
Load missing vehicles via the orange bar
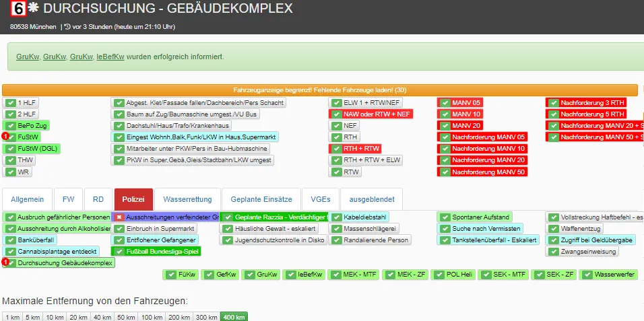(x=319, y=90)
